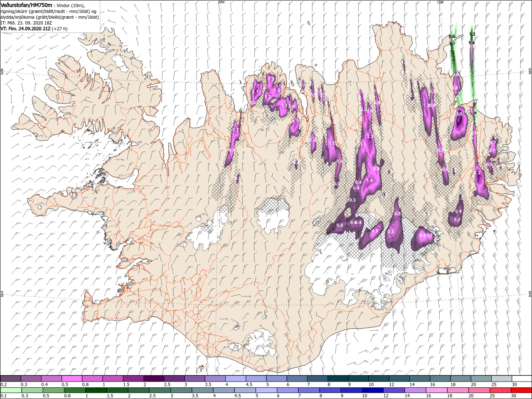532x399 pixels.
Task: Select the pale grey swatch at 25 in upper legend
Action: click(502, 379)
